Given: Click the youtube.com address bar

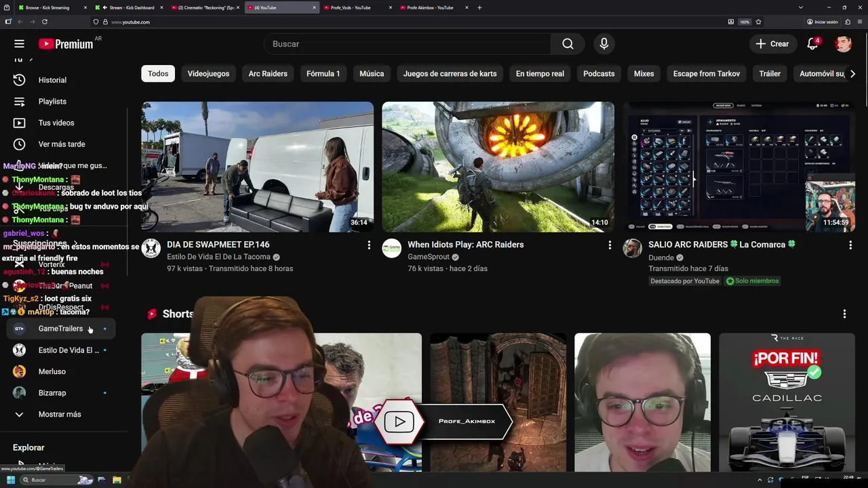Looking at the screenshot, I should [407, 22].
